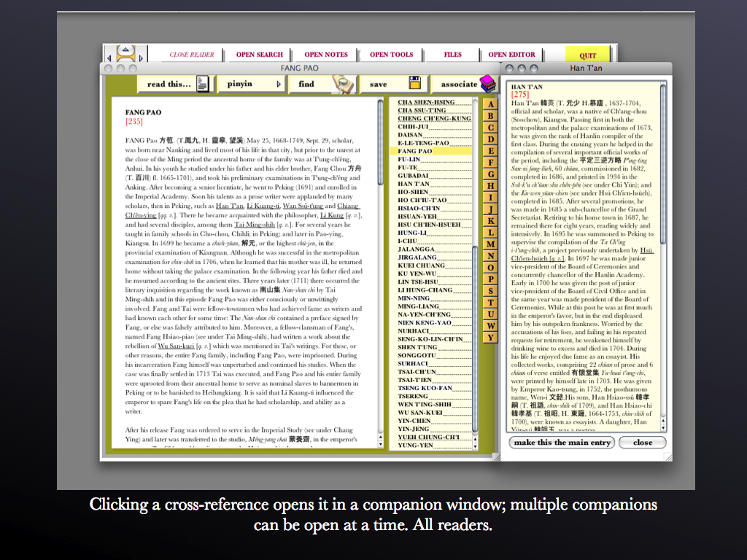Click the Han T'an window resize handle
The image size is (747, 560).
pyautogui.click(x=668, y=458)
